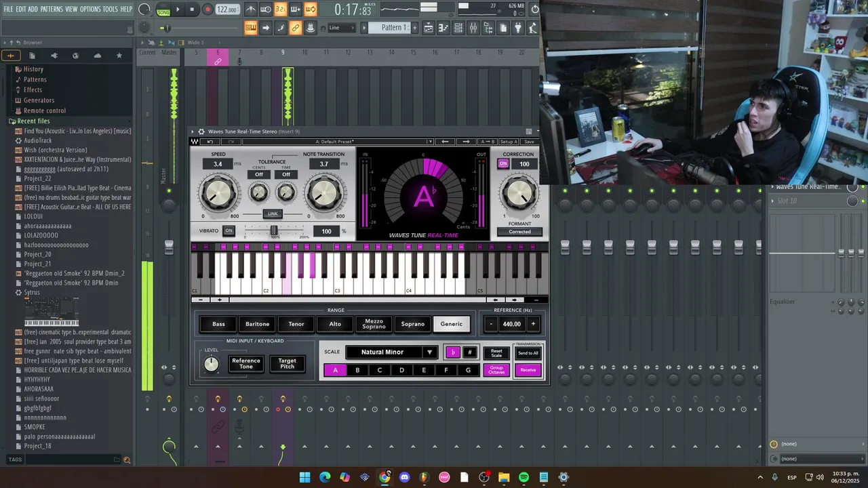
Task: Select the Project_22 recent file
Action: [x=37, y=178]
